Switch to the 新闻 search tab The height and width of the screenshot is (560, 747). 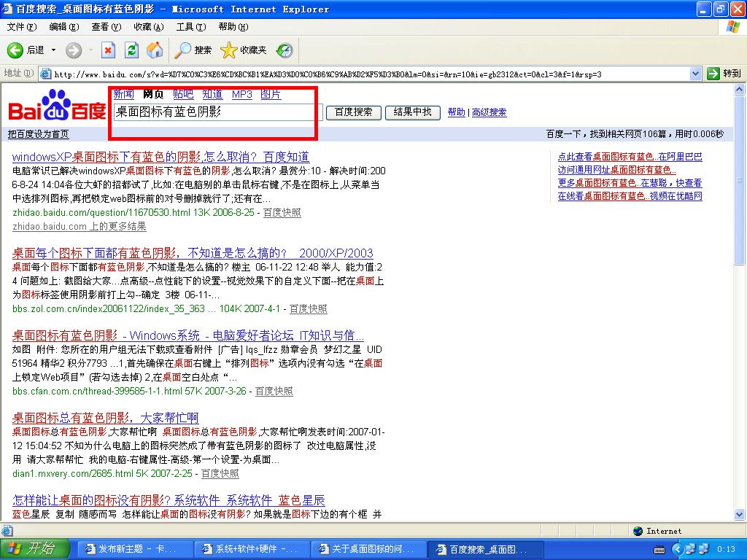coord(124,94)
